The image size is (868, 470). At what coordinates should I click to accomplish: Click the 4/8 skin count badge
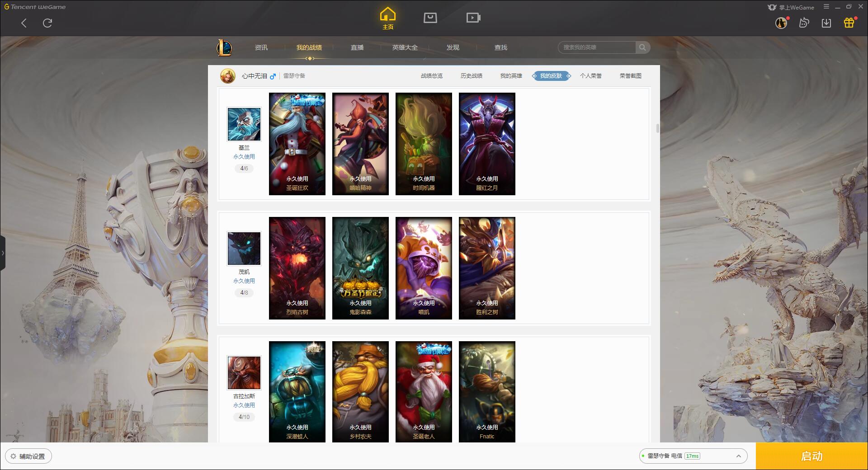244,293
